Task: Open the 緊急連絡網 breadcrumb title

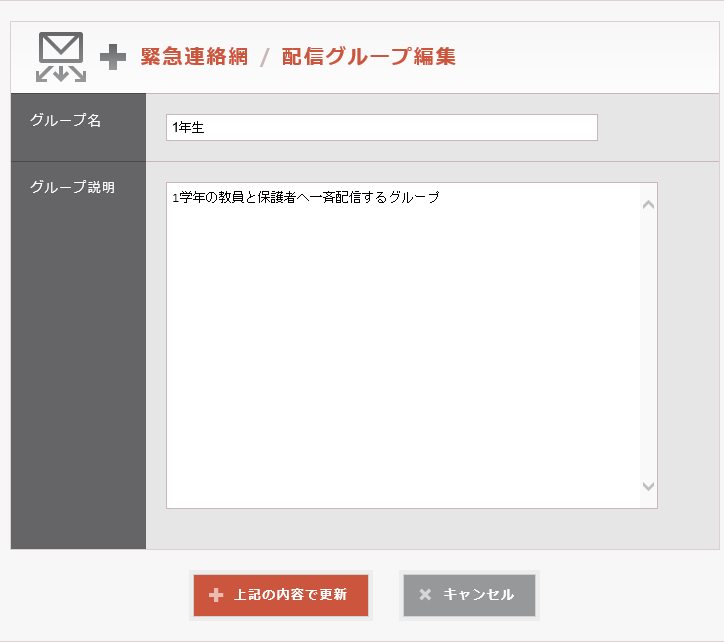Action: pos(194,57)
